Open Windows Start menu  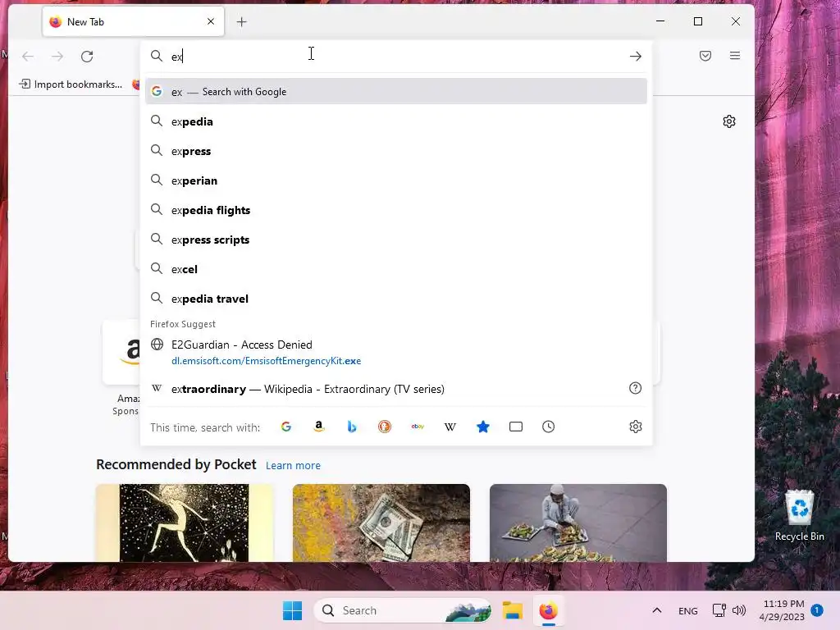(x=293, y=610)
